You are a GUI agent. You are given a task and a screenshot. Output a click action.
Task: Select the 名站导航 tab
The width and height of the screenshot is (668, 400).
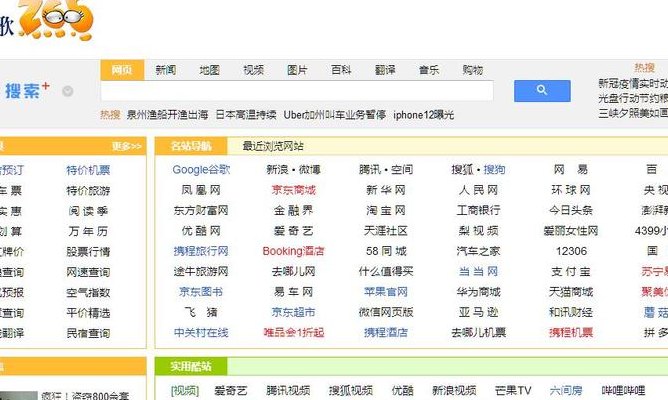191,146
